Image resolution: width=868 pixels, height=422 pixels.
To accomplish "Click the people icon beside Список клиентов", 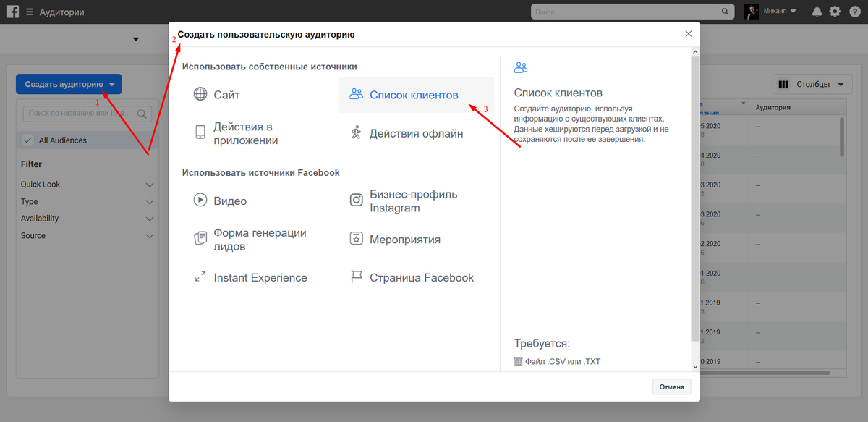I will click(356, 94).
